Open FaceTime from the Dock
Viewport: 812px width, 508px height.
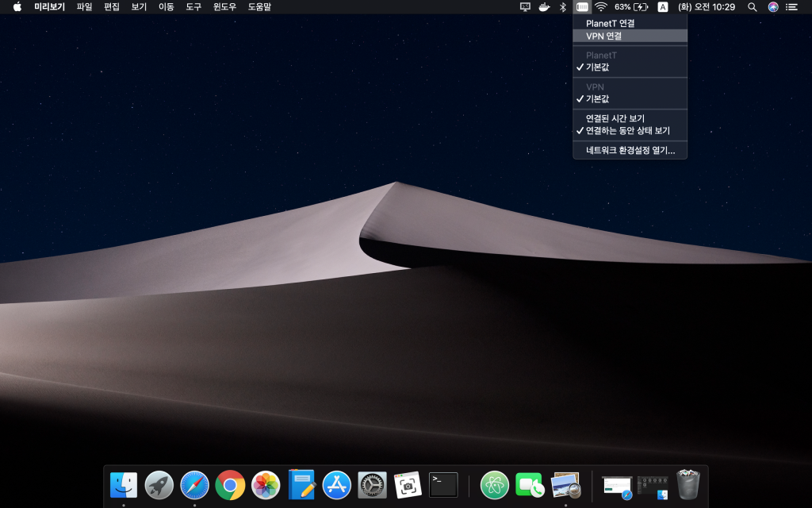click(530, 485)
